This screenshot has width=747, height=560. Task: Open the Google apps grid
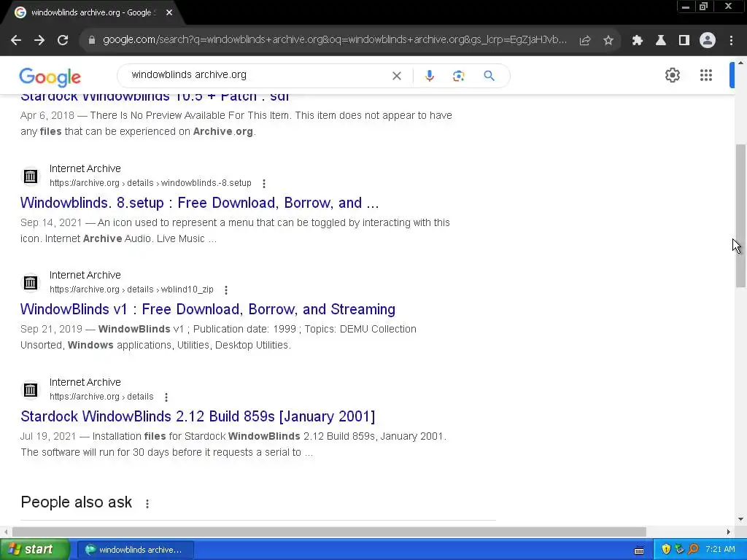click(705, 75)
